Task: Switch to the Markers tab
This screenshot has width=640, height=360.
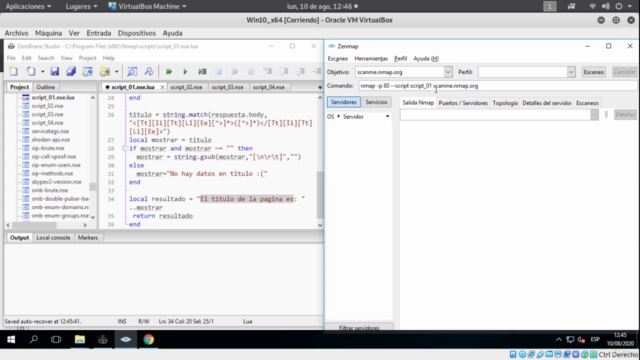Action: (88, 238)
